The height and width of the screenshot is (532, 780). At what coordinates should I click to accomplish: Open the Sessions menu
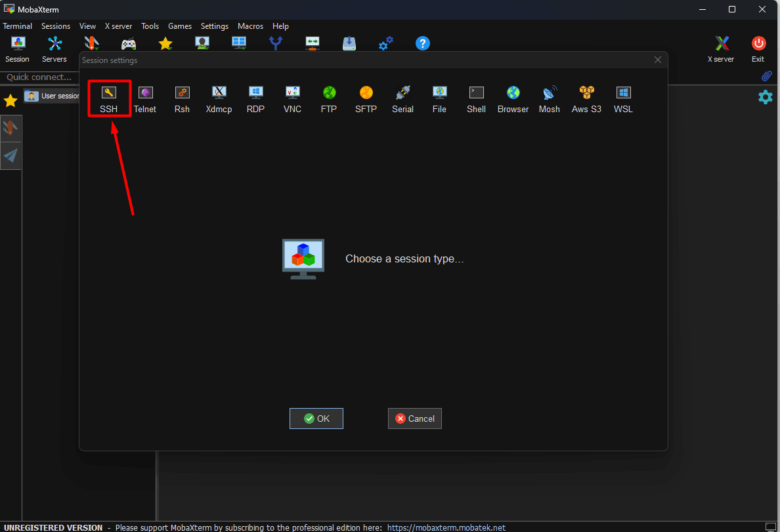click(x=56, y=26)
